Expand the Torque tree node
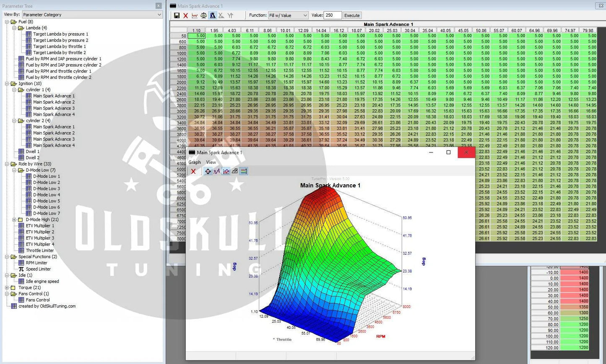 pos(7,288)
